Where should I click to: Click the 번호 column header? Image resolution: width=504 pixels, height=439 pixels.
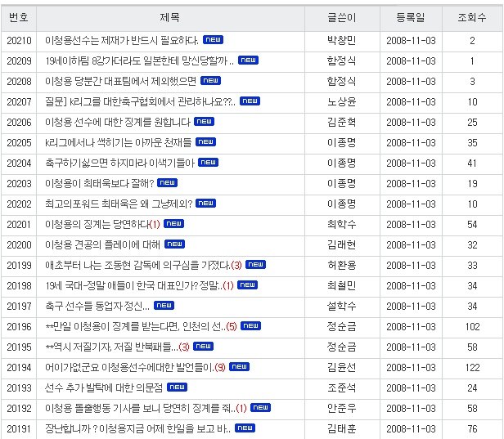click(19, 18)
